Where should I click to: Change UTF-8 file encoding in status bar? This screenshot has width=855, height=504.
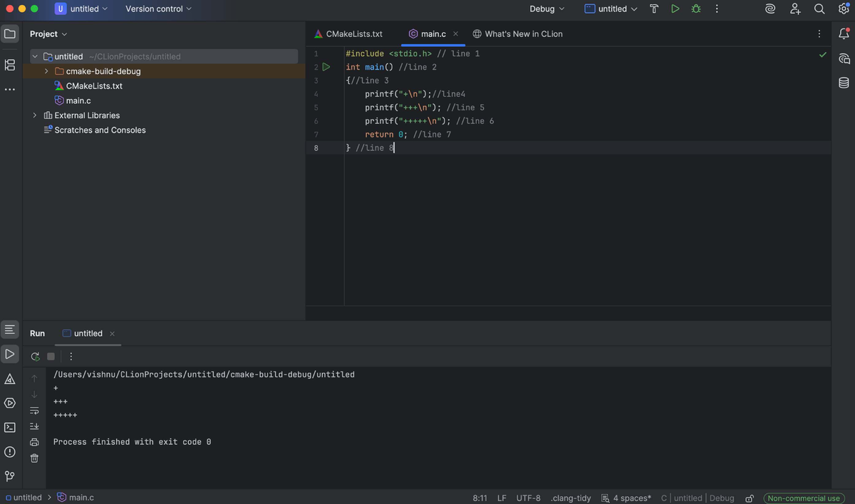coord(529,498)
